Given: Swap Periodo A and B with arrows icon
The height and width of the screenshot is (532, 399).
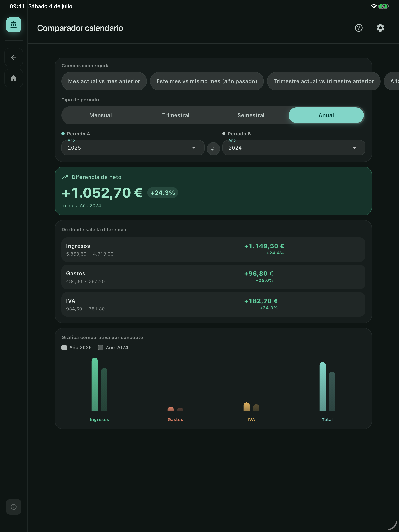Looking at the screenshot, I should [213, 149].
